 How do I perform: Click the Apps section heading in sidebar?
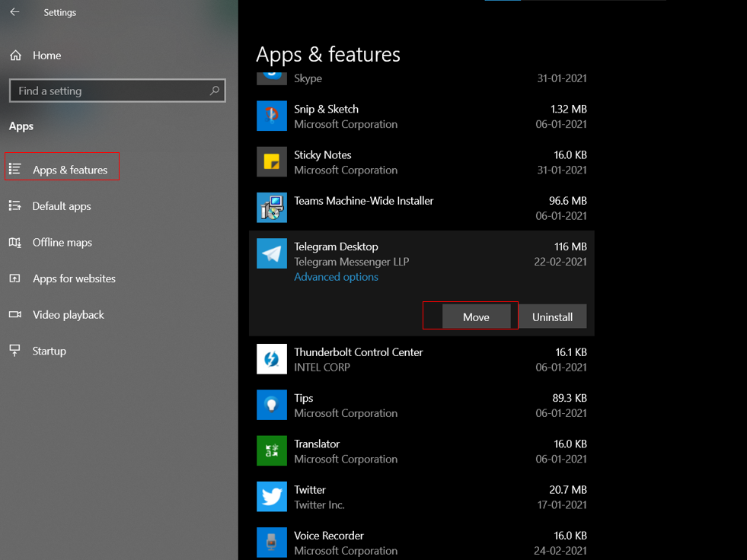tap(21, 126)
